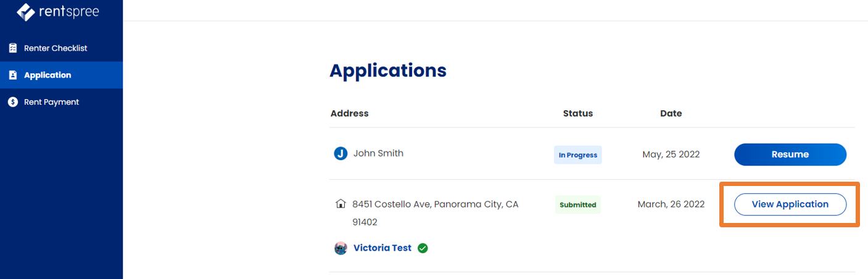Screen dimensions: 868x279
Task: Click the Rent Payment dollar icon
Action: pos(13,102)
